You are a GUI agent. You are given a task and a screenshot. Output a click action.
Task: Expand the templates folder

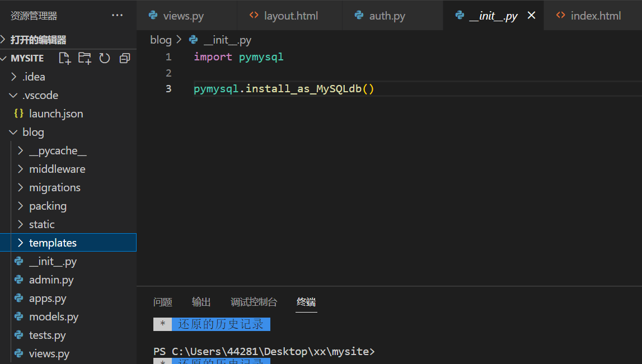53,243
